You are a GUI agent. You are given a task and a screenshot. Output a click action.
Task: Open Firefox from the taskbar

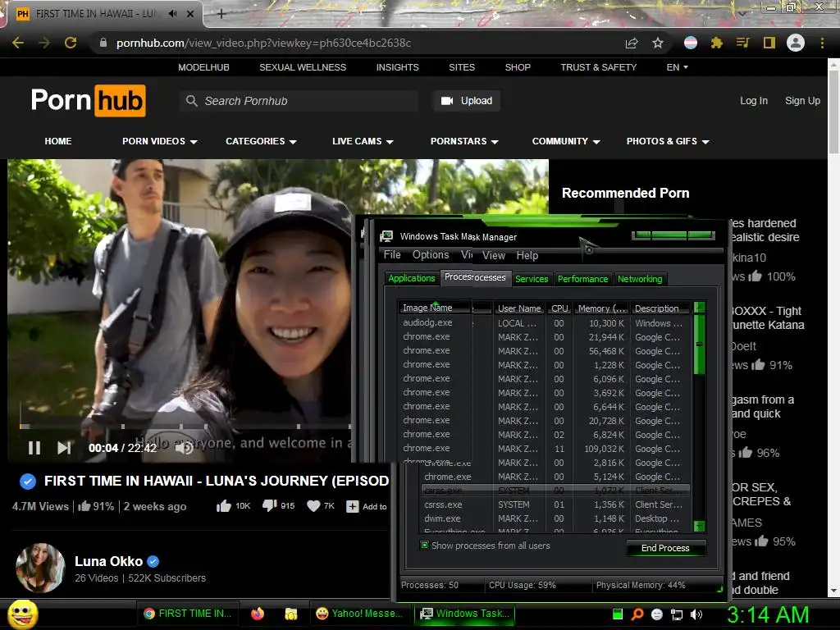coord(258,614)
